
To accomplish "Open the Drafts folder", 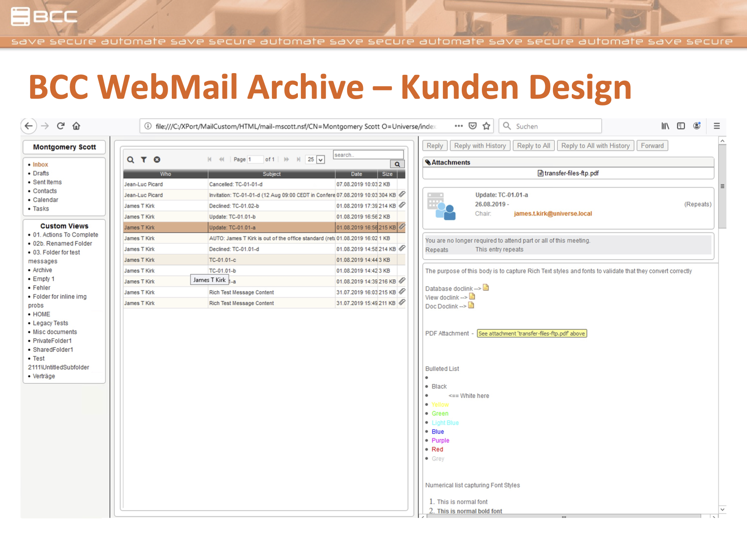I will tap(41, 173).
